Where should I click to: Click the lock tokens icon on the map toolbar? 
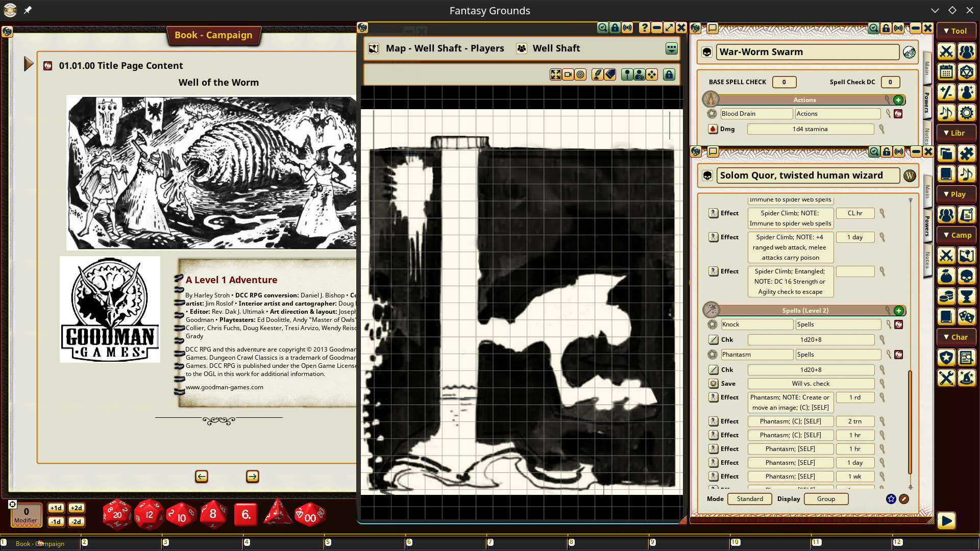coord(669,74)
